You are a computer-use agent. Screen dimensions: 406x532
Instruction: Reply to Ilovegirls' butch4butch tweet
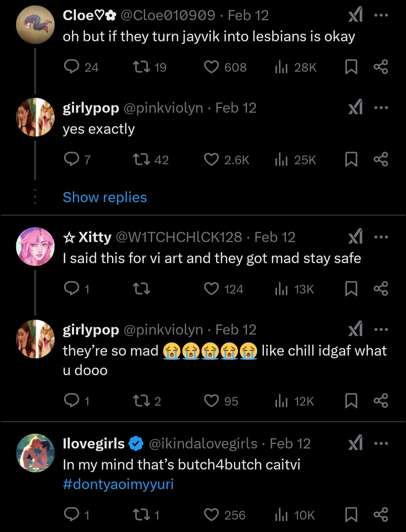(x=71, y=514)
